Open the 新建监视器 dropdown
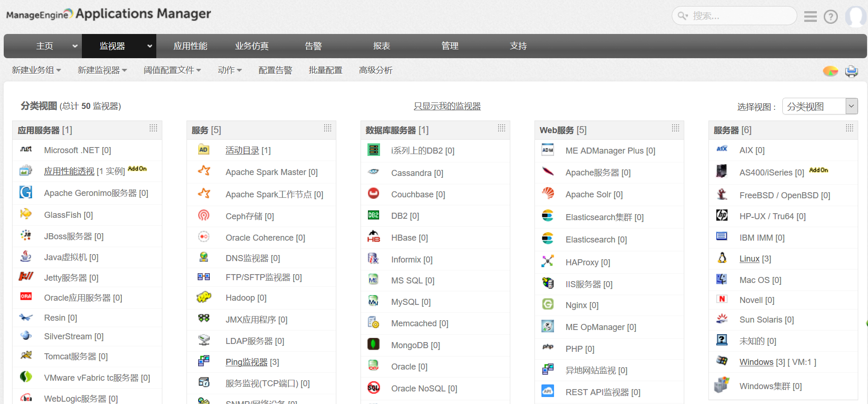This screenshot has height=404, width=868. [x=102, y=70]
